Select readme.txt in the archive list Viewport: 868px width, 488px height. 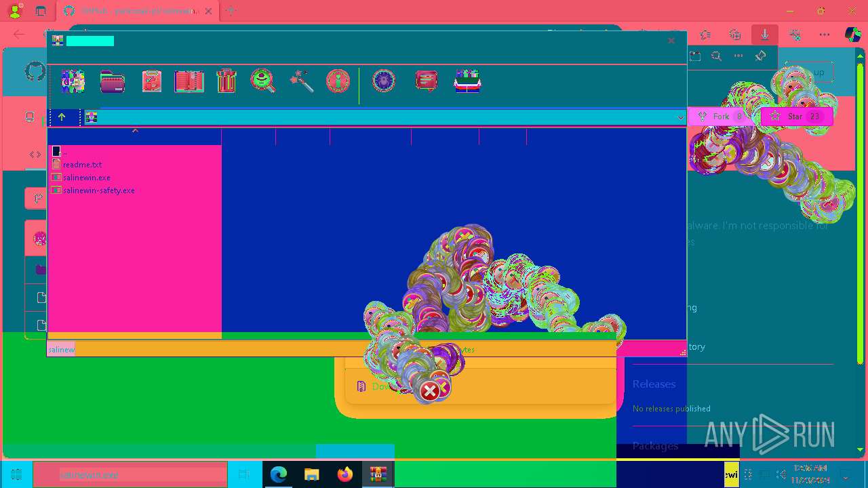(x=82, y=165)
